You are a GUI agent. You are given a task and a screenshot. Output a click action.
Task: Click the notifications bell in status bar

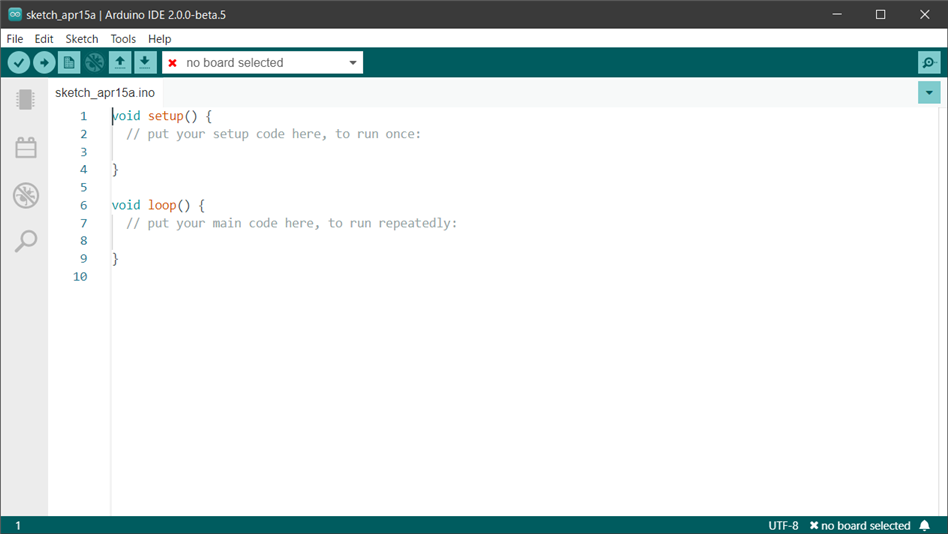coord(924,526)
